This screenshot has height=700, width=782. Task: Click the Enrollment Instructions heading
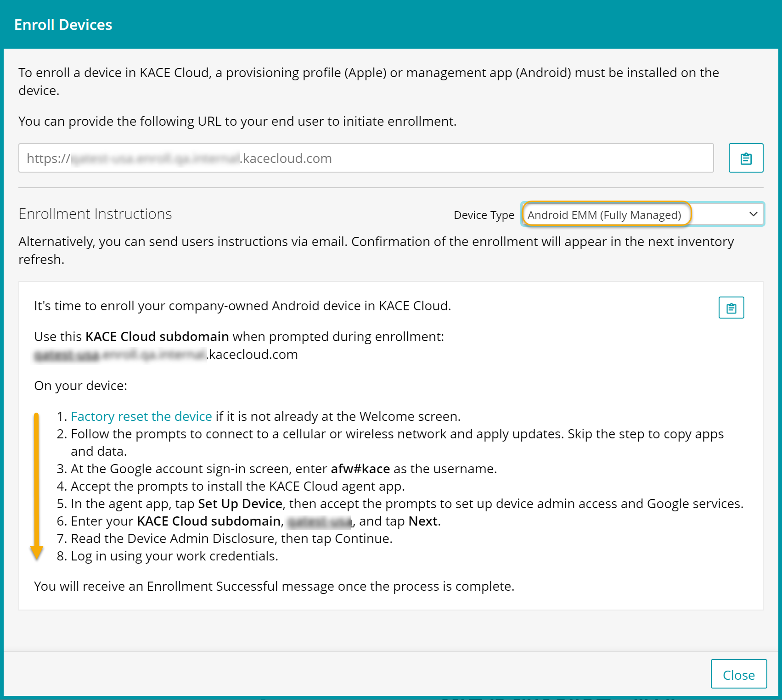tap(95, 214)
